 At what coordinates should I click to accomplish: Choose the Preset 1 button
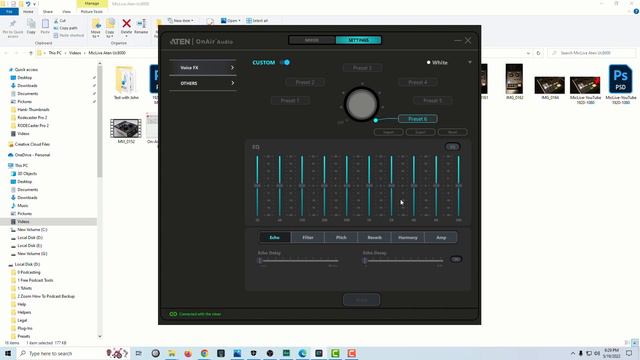[x=290, y=100]
